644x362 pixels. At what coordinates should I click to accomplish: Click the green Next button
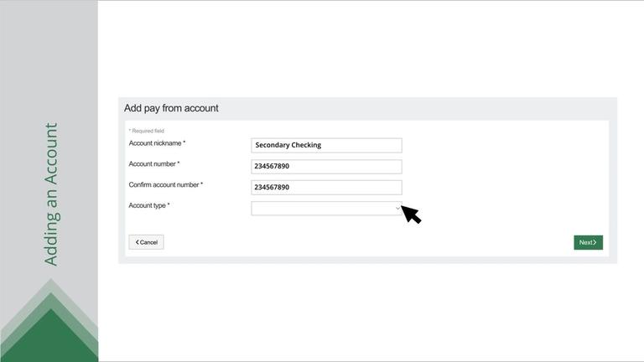click(x=588, y=242)
